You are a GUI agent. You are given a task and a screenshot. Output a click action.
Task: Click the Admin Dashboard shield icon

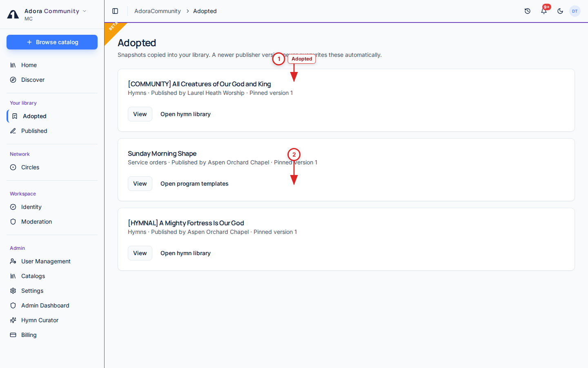[13, 305]
